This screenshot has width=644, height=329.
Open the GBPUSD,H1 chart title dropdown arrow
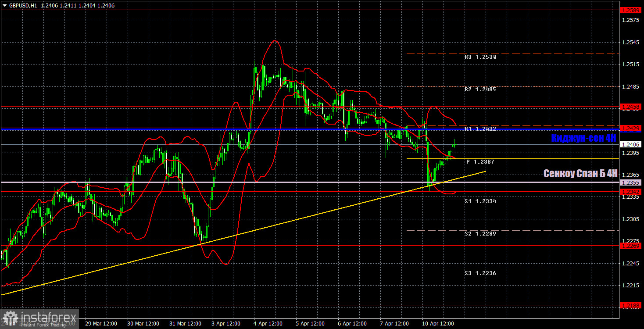tap(5, 5)
